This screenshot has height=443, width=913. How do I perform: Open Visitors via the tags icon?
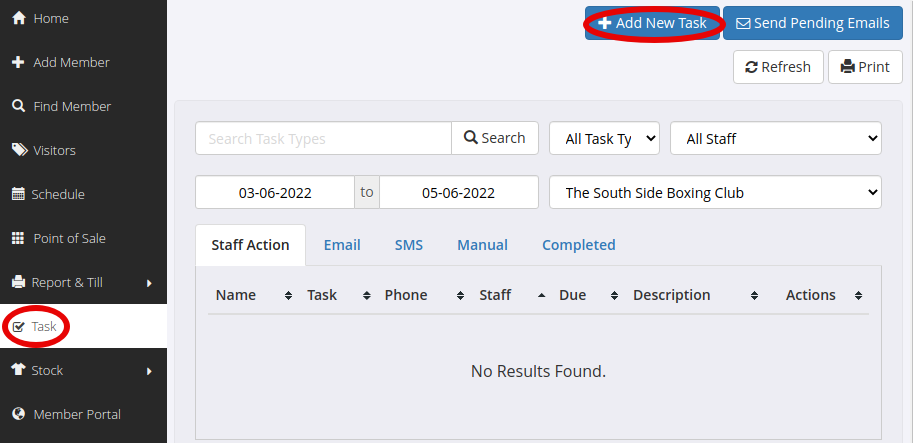point(19,150)
